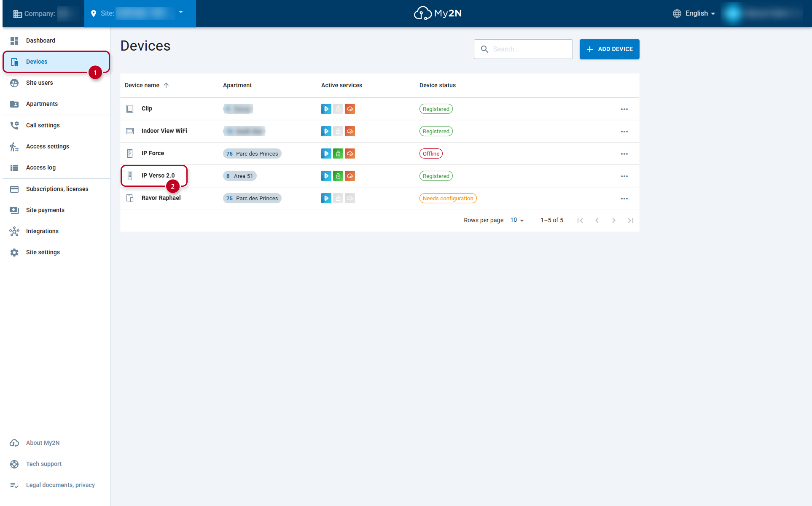This screenshot has width=812, height=506.
Task: Click the ADD DEVICE button
Action: pos(609,49)
